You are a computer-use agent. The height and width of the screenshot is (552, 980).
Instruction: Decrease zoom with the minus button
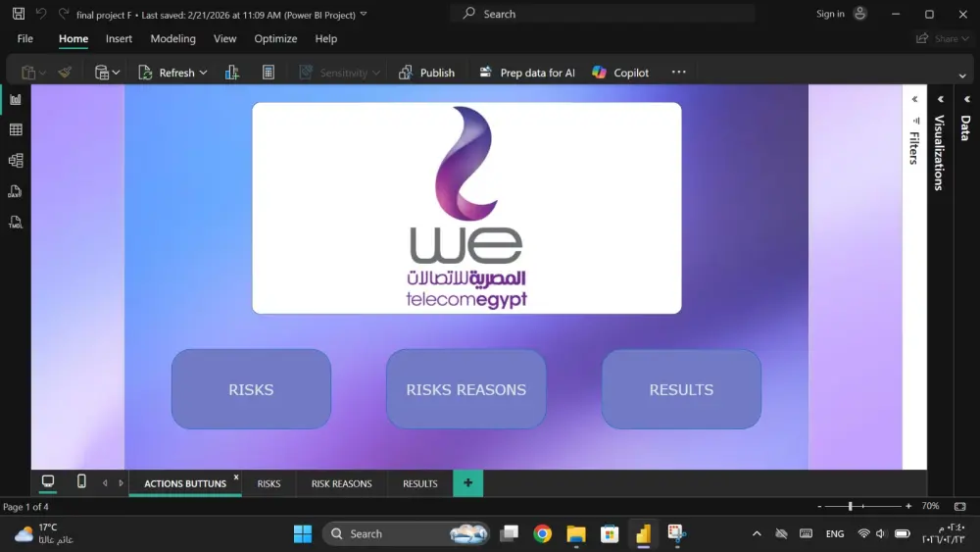[x=819, y=506]
